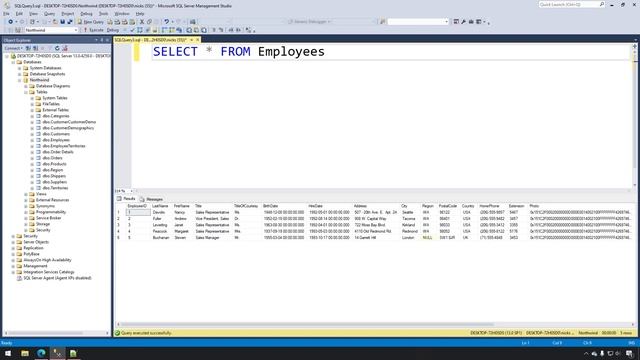Viewport: 640px width, 360px height.
Task: Select SQL Server Agent node
Action: point(57,278)
